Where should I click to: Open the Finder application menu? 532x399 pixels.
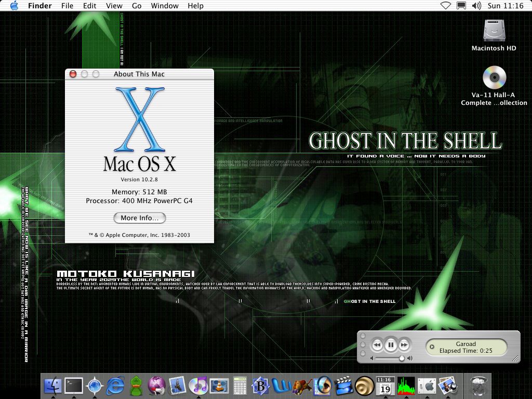click(x=39, y=6)
